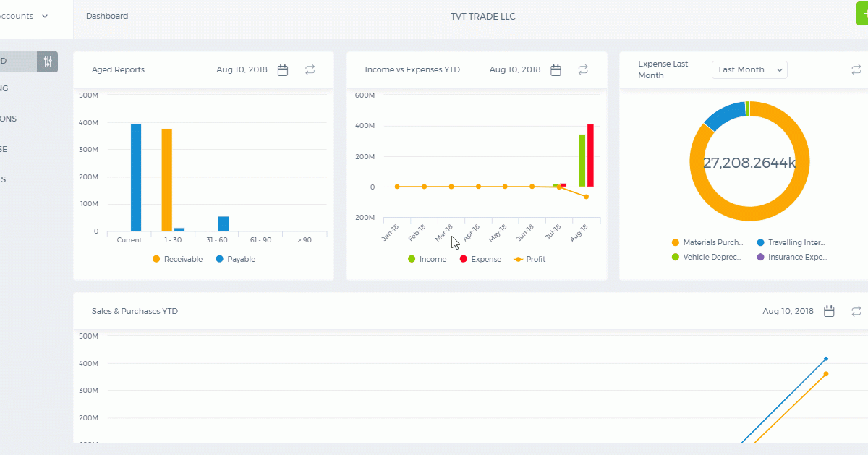Click the Expense Last Month title

tap(663, 69)
